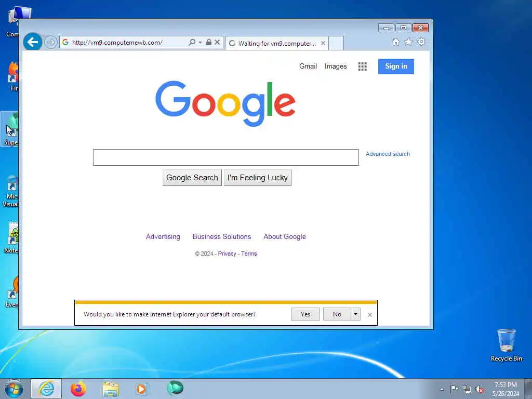This screenshot has width=532, height=399.
Task: Open the Windows Start orb
Action: [14, 389]
